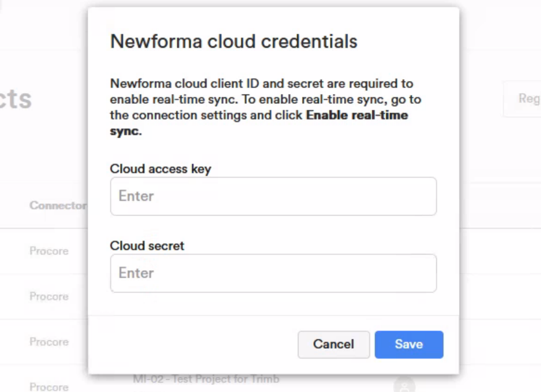Screen dimensions: 541x392
Task: Click the Enter placeholder in Cloud secret
Action: [x=136, y=273]
